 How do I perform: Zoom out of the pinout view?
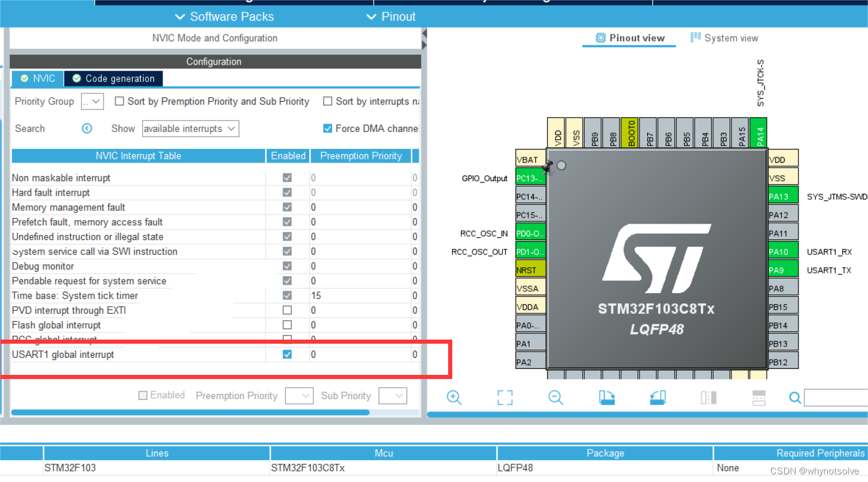555,397
